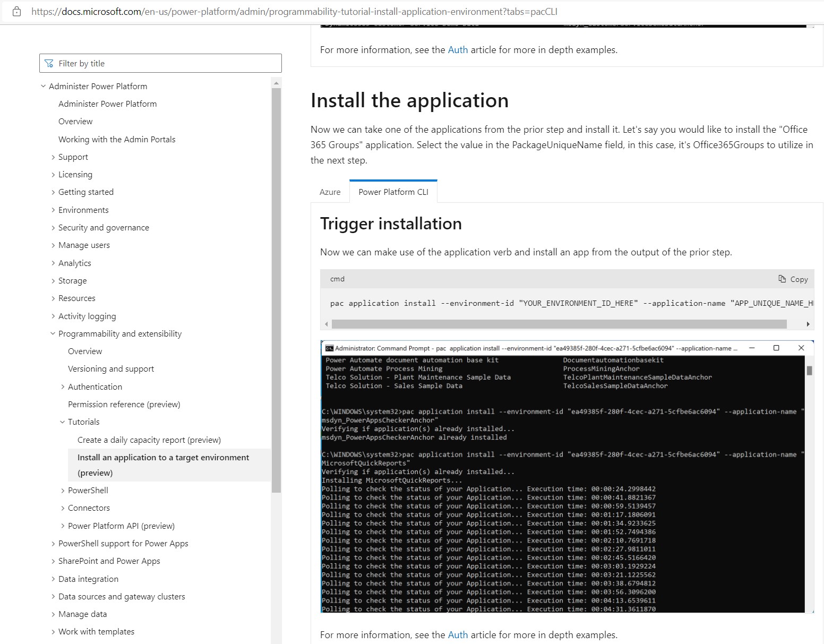Click the lock icon in the address bar

[x=16, y=11]
